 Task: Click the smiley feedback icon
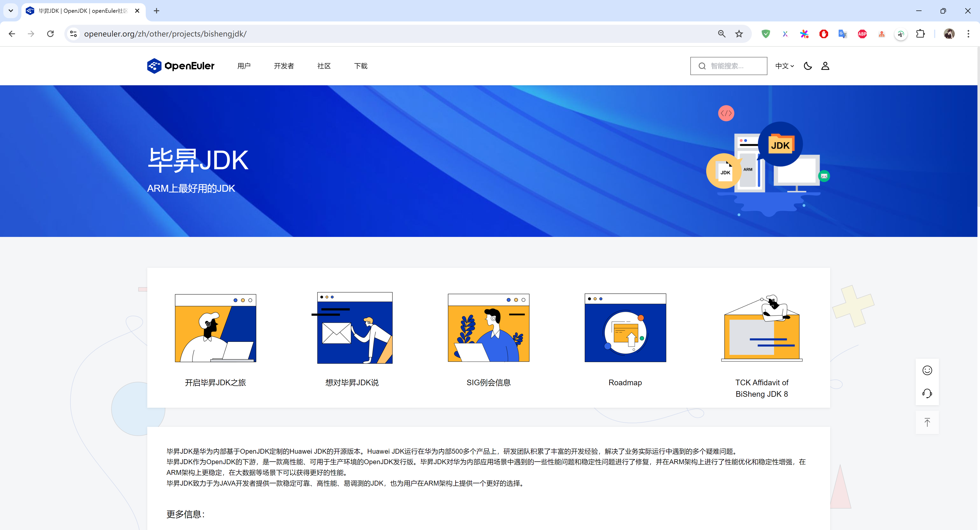(x=927, y=370)
